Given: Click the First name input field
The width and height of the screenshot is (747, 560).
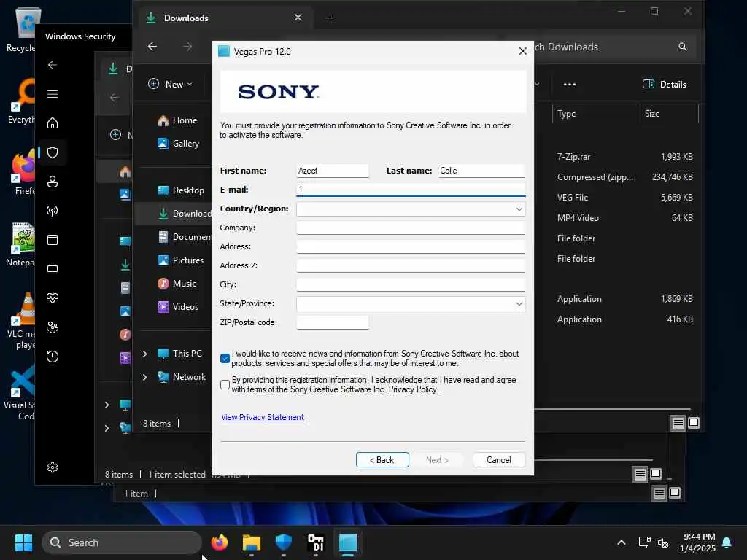Looking at the screenshot, I should [333, 171].
